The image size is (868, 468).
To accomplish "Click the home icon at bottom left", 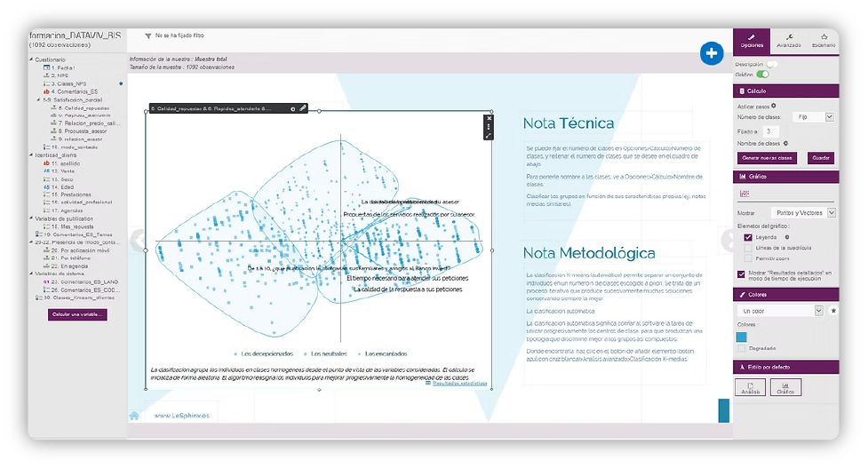I will (x=135, y=415).
